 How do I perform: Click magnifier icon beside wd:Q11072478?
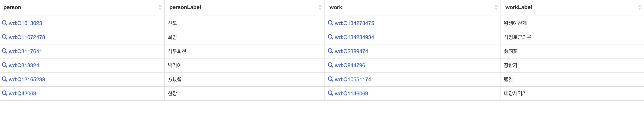coord(5,37)
